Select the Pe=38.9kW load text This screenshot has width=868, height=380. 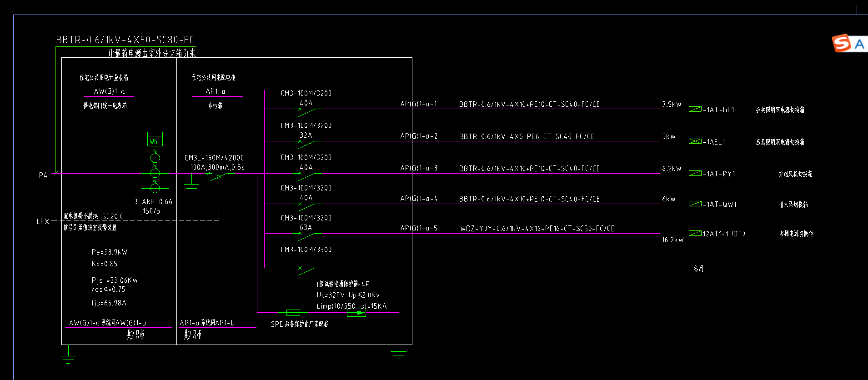coord(110,252)
